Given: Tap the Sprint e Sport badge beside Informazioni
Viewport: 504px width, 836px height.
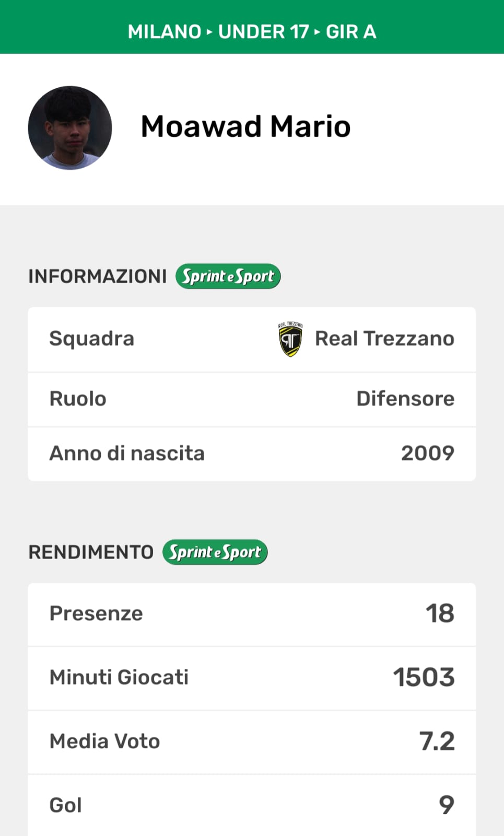Looking at the screenshot, I should coord(228,276).
